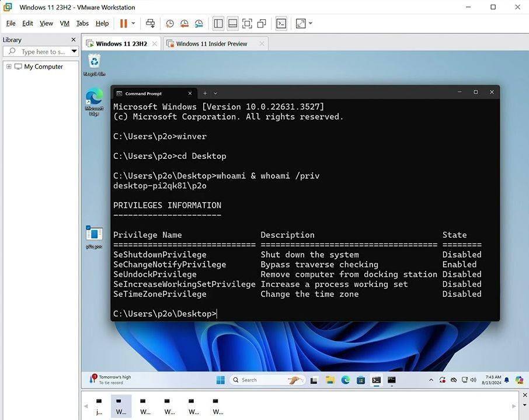The height and width of the screenshot is (420, 529).
Task: Open File Explorer from the taskbar
Action: tap(330, 380)
